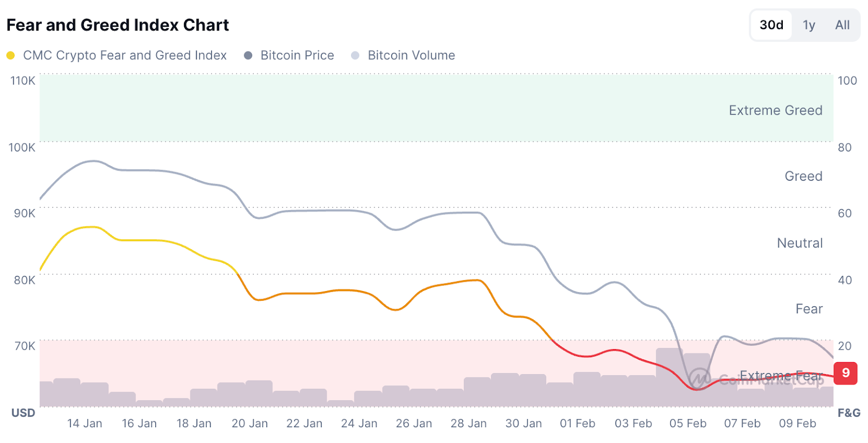Click the F&G axis unit label
This screenshot has height=443, width=868.
tap(848, 413)
